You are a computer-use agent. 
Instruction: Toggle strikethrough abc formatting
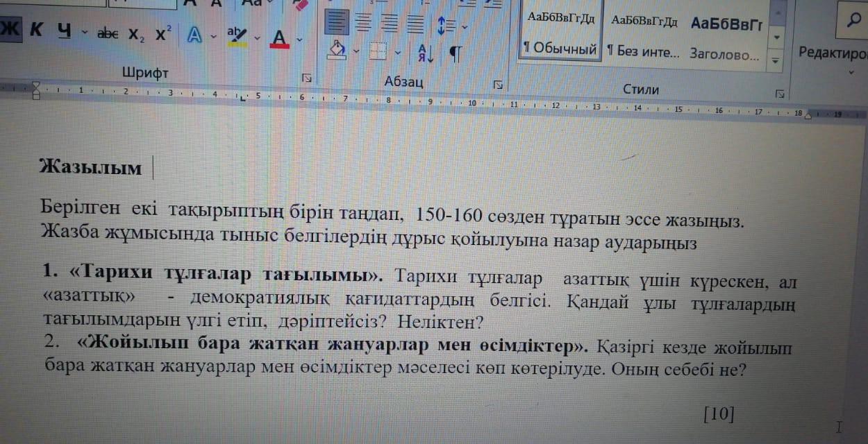coord(108,33)
